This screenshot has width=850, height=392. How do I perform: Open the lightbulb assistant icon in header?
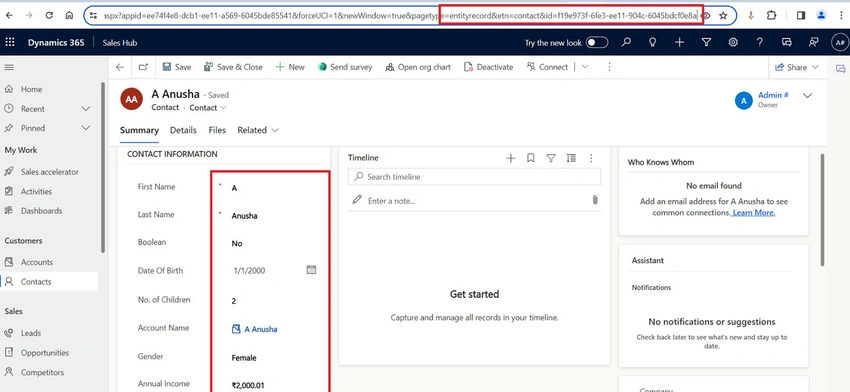coord(653,42)
